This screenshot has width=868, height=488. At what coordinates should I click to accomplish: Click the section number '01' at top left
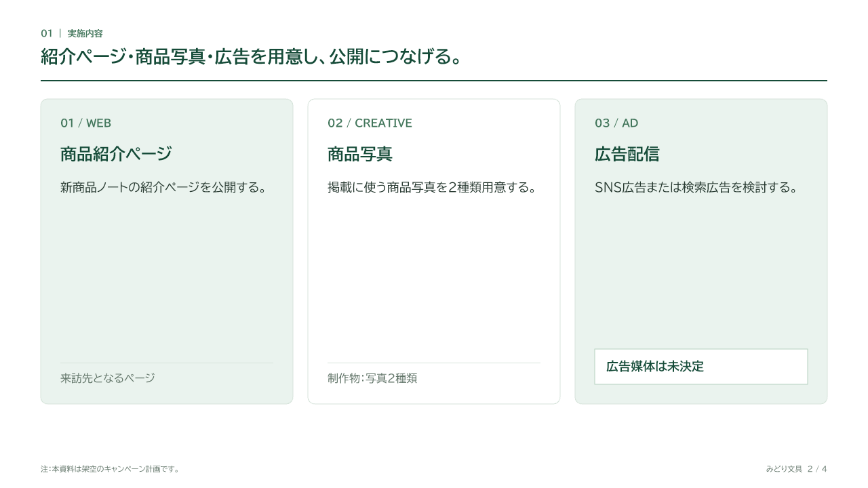[47, 33]
